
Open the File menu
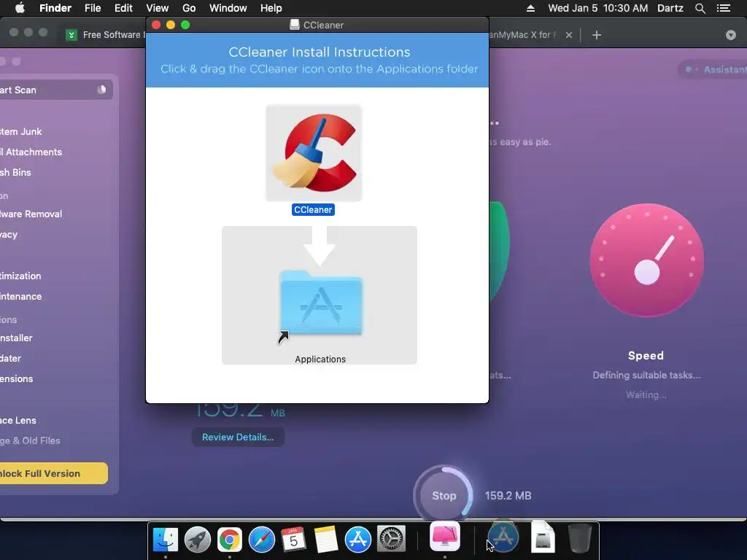[x=93, y=8]
